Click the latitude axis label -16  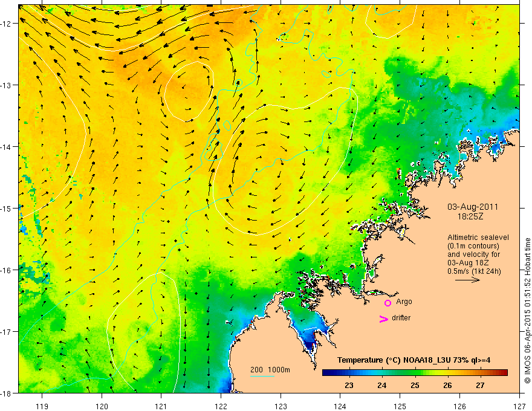(6, 270)
